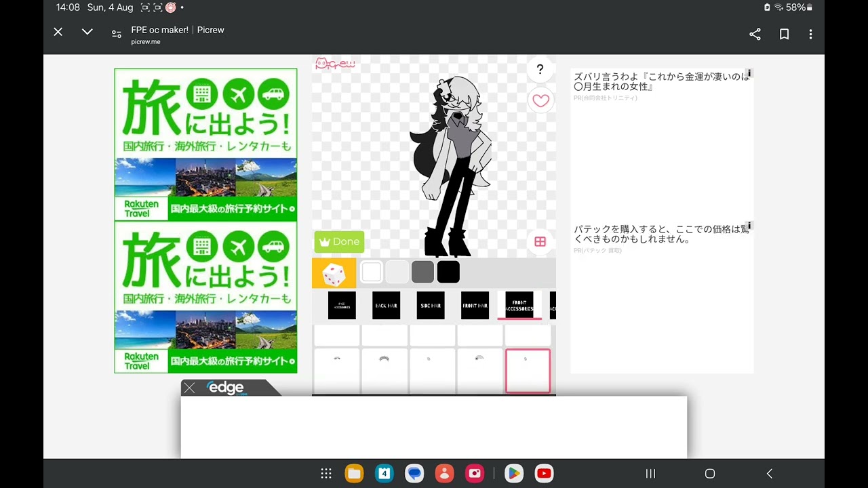The width and height of the screenshot is (868, 488).
Task: Choose fourth accessory thumbnail in second row
Action: pyautogui.click(x=480, y=371)
